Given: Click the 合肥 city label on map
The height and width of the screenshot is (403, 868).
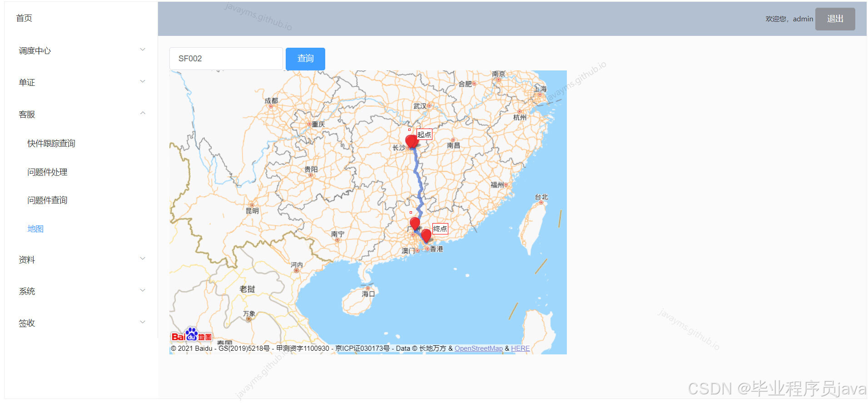Looking at the screenshot, I should (x=465, y=84).
